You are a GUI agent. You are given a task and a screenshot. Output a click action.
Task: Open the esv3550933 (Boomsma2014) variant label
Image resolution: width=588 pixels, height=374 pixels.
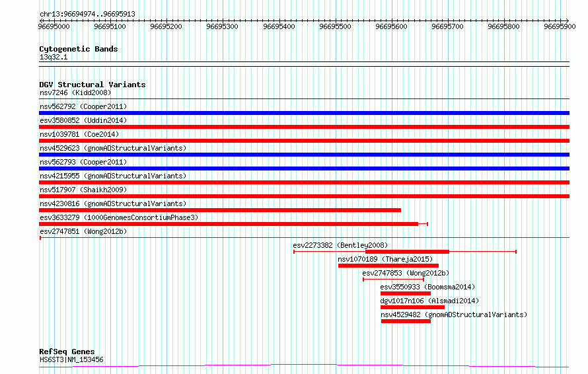point(427,287)
